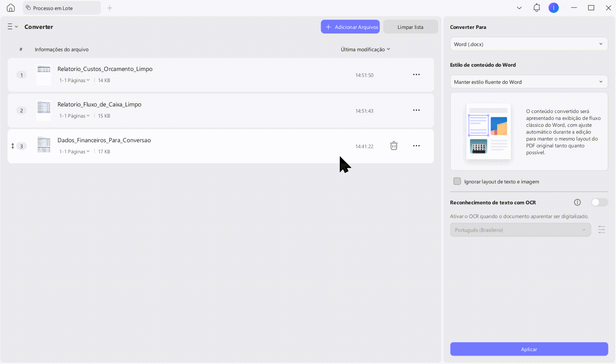
Task: Open the Processo em Lote tab
Action: click(62, 8)
